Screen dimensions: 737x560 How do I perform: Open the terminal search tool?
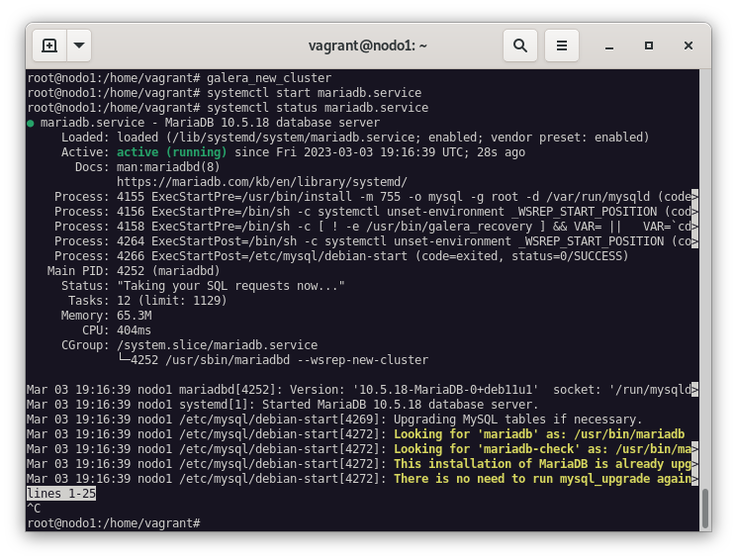click(520, 46)
